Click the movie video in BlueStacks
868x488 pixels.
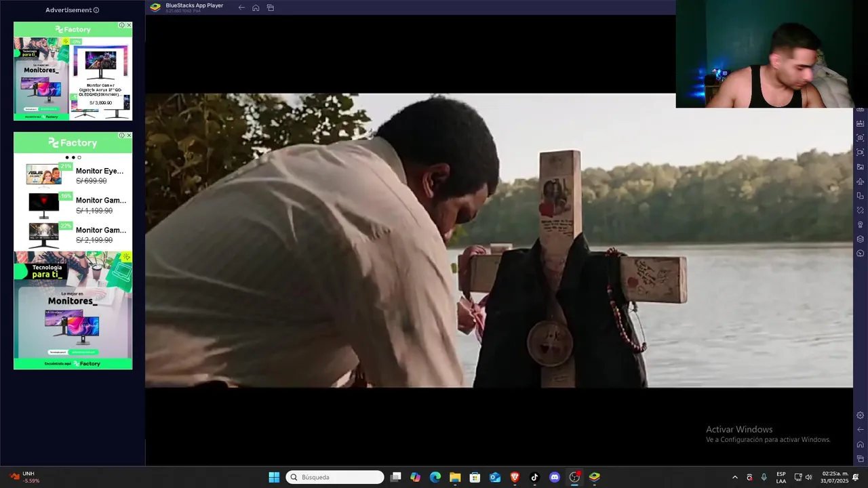(x=499, y=241)
